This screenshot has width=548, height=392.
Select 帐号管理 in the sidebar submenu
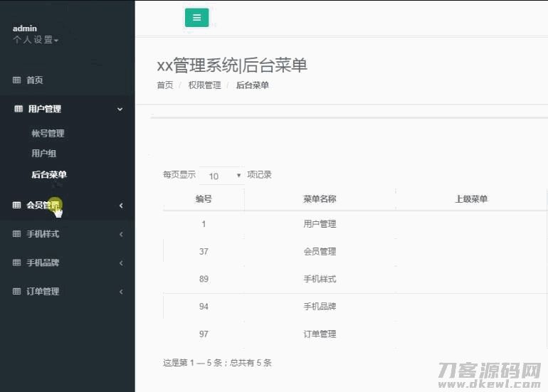tap(48, 133)
